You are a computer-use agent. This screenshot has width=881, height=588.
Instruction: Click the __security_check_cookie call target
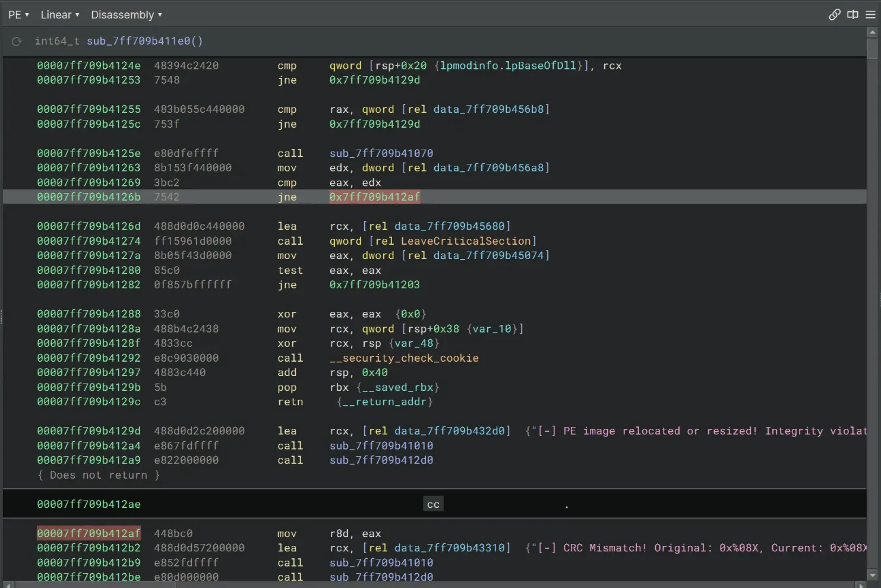click(x=404, y=358)
